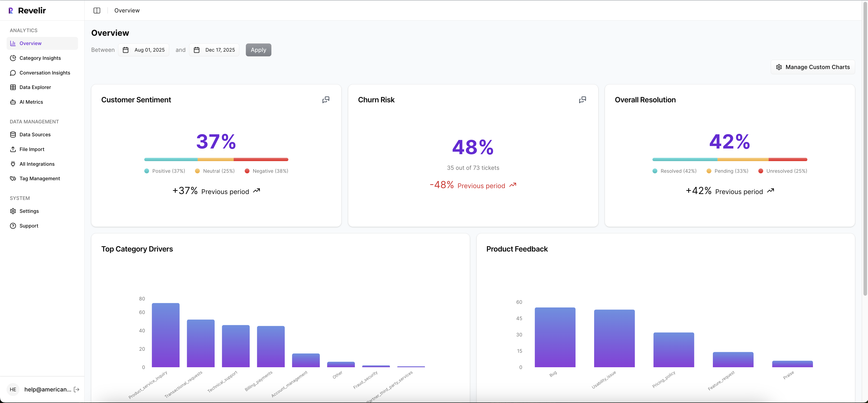Image resolution: width=868 pixels, height=403 pixels.
Task: Open the chat popout icon on Churn Risk
Action: pos(582,99)
